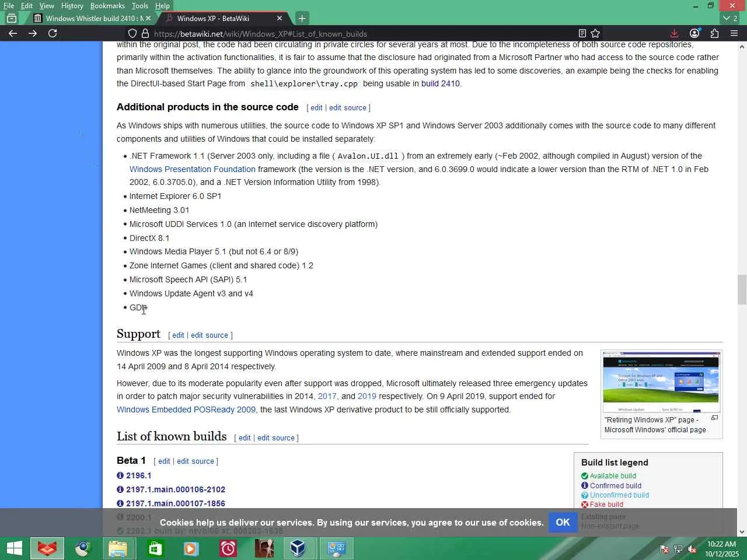This screenshot has width=747, height=560.
Task: Open the muted volume tray icon
Action: point(692,549)
